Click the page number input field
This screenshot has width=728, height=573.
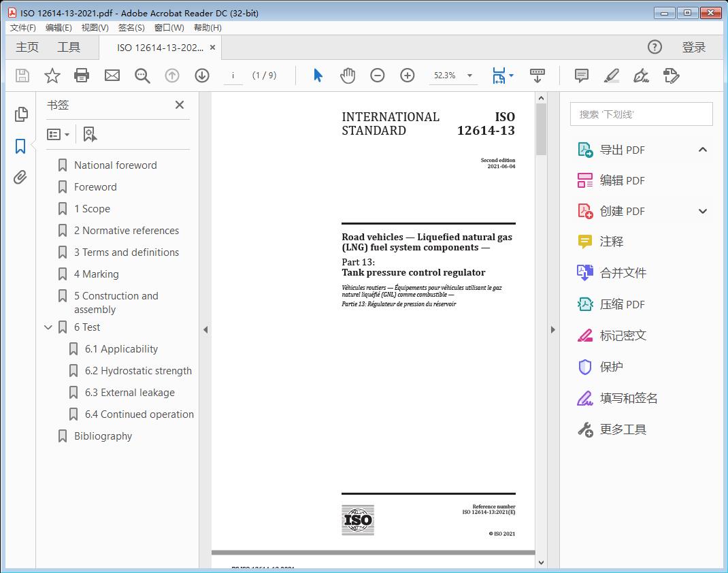(233, 76)
